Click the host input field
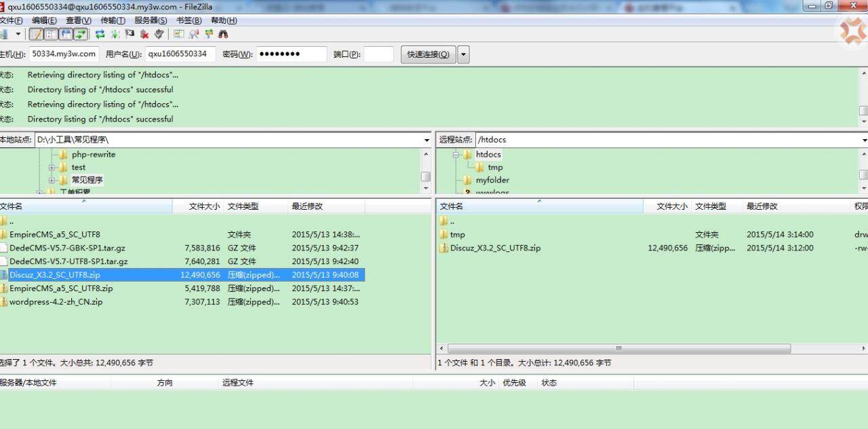Image resolution: width=868 pixels, height=429 pixels. (64, 54)
